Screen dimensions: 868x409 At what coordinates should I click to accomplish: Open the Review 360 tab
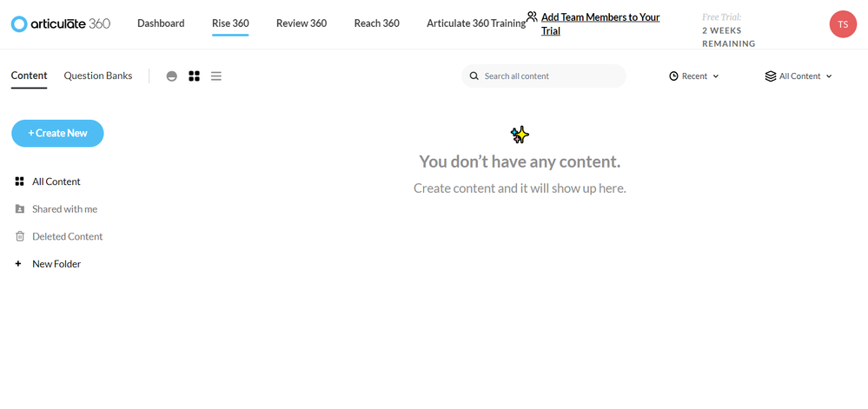pyautogui.click(x=301, y=23)
